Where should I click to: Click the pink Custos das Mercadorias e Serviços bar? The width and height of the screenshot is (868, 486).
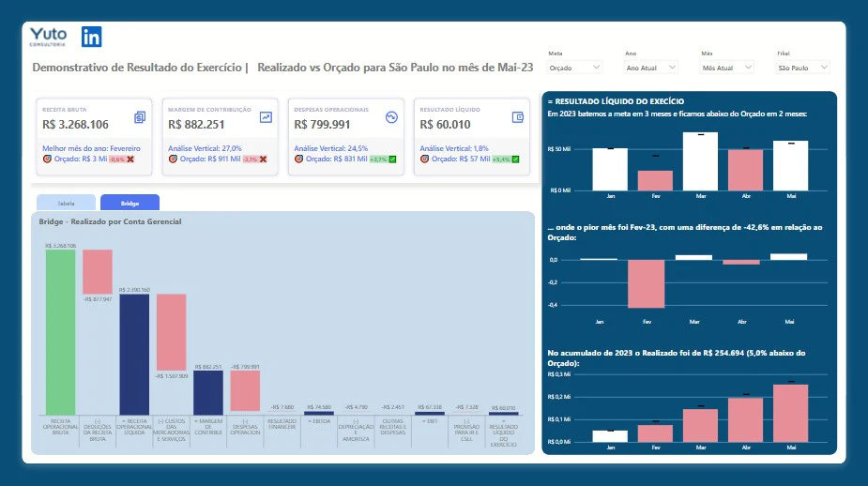click(171, 332)
